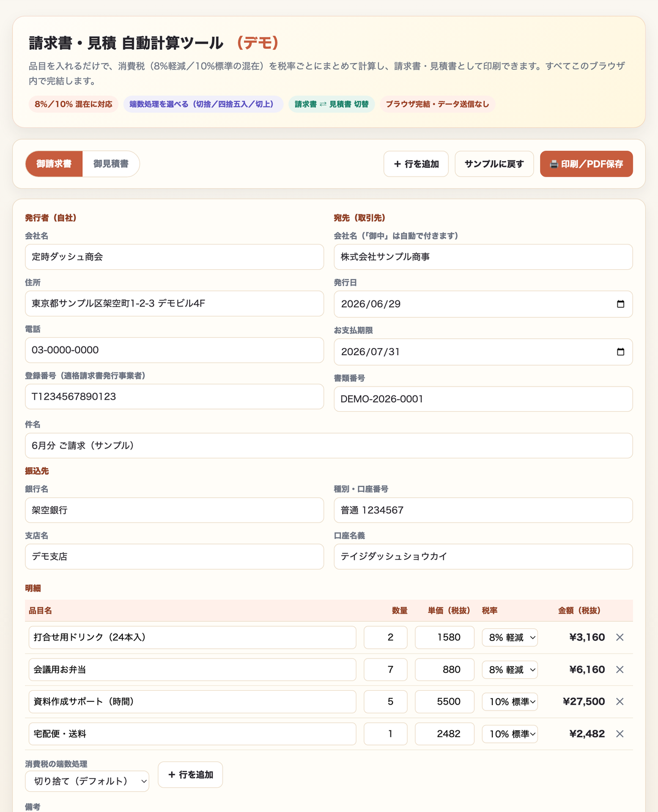Image resolution: width=658 pixels, height=812 pixels.
Task: Click amount ¥6,160
Action: click(x=587, y=669)
